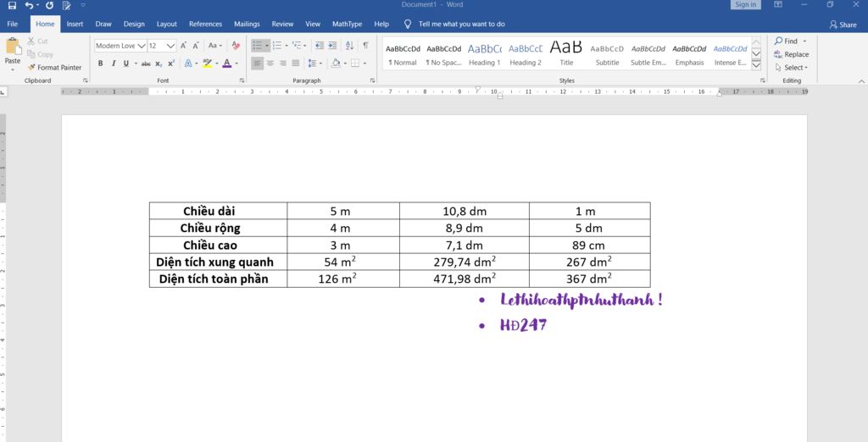The width and height of the screenshot is (868, 442).
Task: Click the tab selector at ruler corner
Action: point(3,93)
